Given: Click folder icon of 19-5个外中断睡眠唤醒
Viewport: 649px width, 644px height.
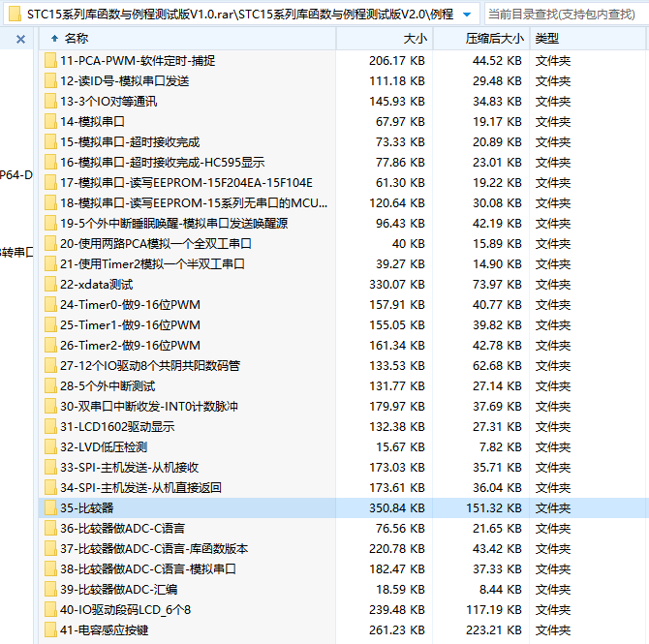Looking at the screenshot, I should point(50,224).
